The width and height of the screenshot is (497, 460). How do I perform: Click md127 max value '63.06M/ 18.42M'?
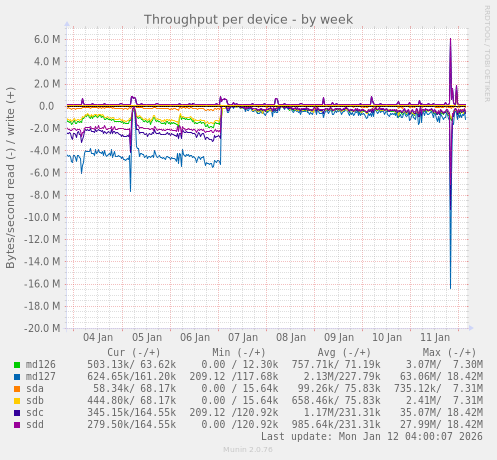(x=441, y=377)
